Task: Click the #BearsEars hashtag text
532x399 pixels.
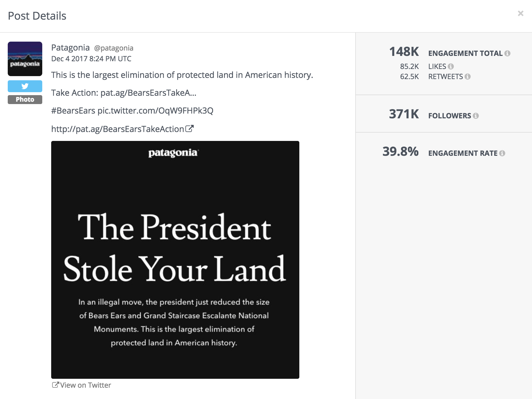Action: (x=73, y=111)
